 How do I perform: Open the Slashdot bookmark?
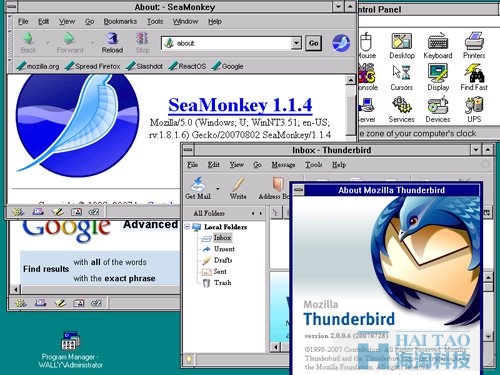click(x=145, y=66)
